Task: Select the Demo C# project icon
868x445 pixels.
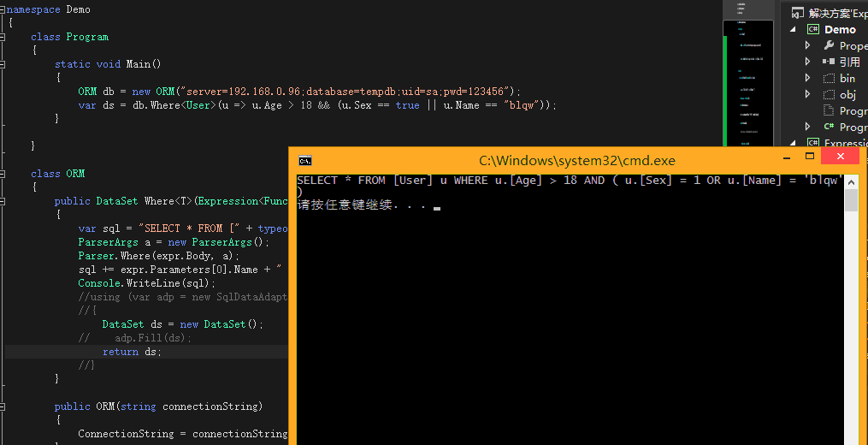Action: (812, 29)
